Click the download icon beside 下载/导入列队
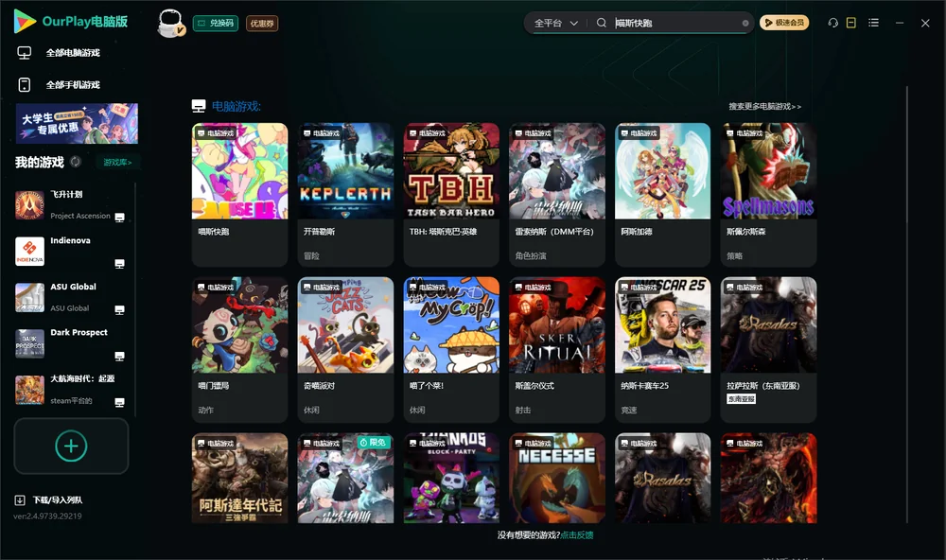Screen dimensions: 946x560 click(20, 500)
